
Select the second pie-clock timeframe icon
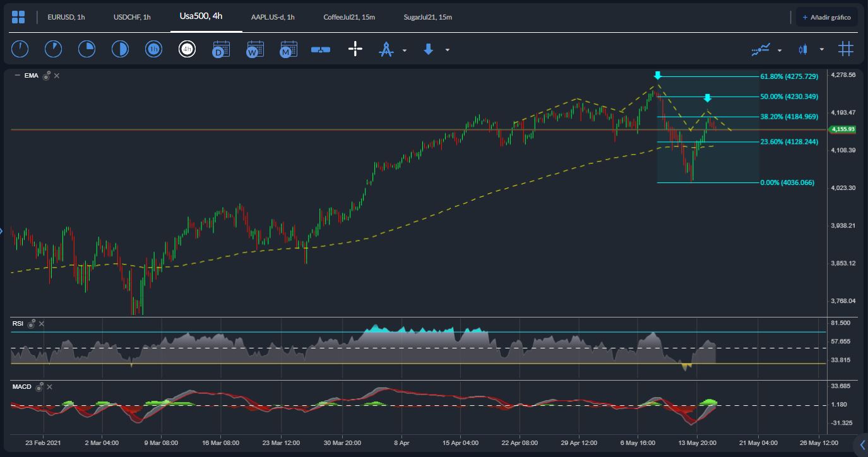tap(53, 49)
